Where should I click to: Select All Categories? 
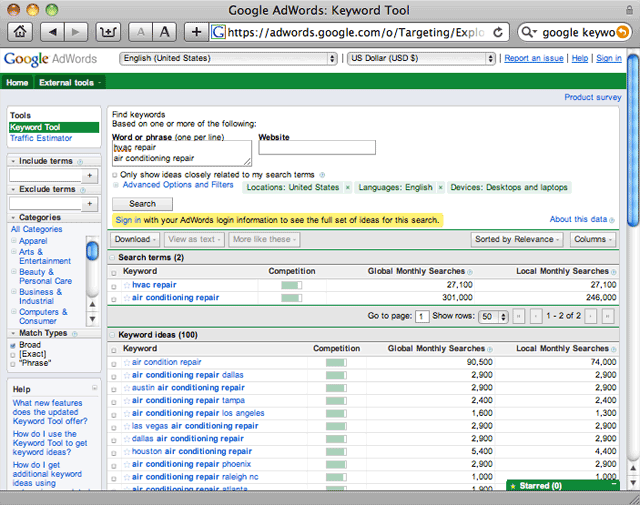37,229
